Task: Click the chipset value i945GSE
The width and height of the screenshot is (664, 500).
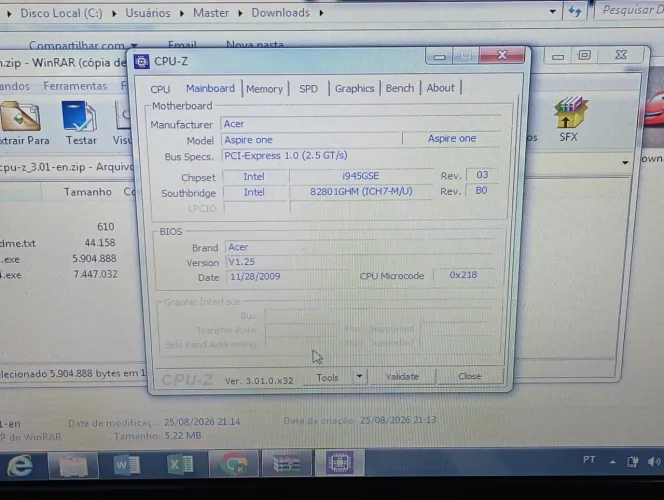Action: click(361, 176)
